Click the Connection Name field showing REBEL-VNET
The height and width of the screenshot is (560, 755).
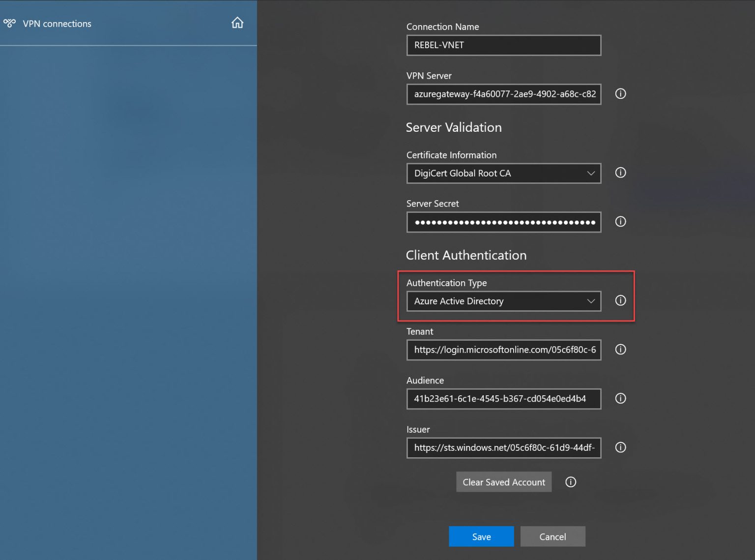point(503,45)
